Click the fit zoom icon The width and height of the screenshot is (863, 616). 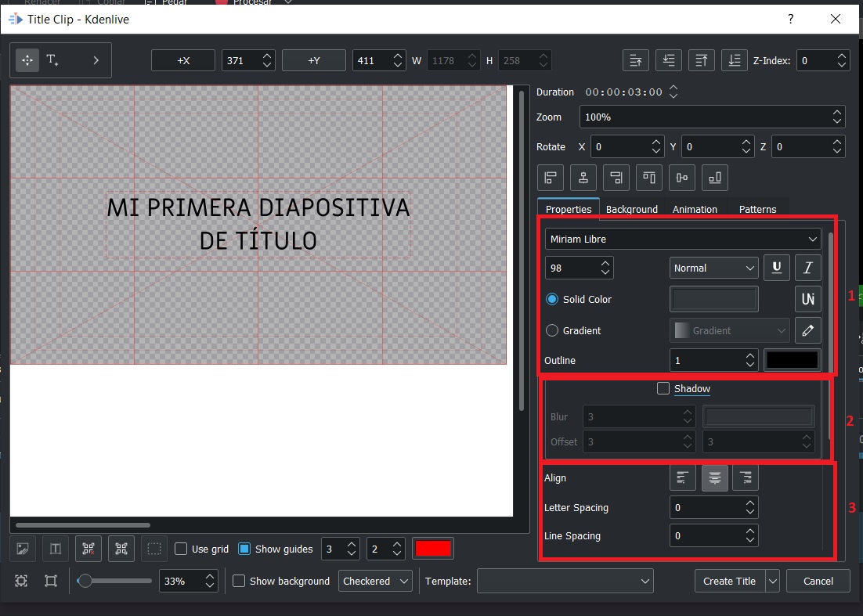pos(21,581)
